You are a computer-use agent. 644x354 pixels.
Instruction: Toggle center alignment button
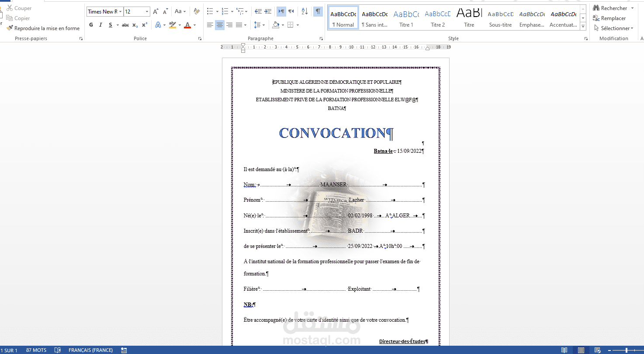[x=220, y=25]
